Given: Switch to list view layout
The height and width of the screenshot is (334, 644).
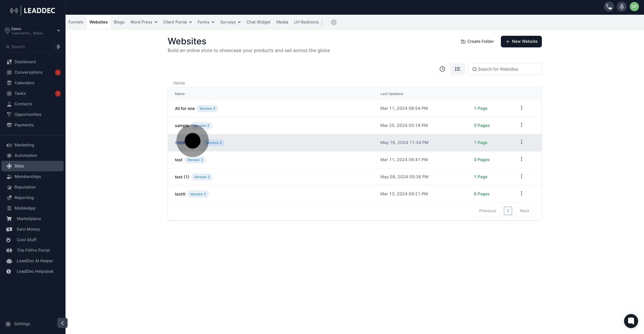Looking at the screenshot, I should point(457,69).
